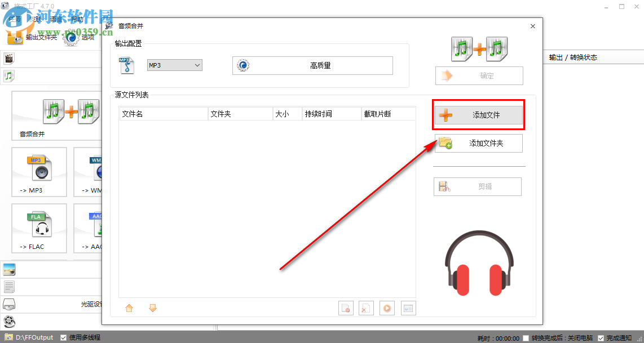Open the 高质量 quality settings
Image resolution: width=644 pixels, height=343 pixels.
(312, 65)
